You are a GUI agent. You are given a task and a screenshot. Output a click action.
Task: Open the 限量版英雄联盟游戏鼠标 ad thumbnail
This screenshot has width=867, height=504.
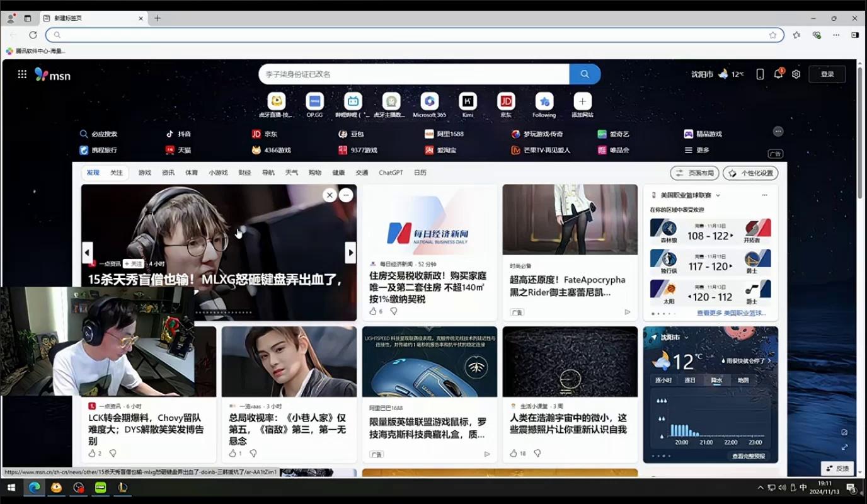[430, 362]
